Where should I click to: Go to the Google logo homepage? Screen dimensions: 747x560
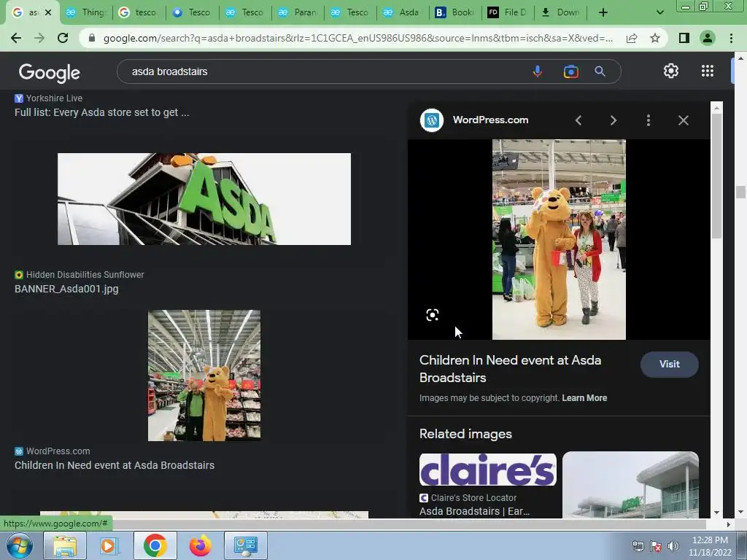pyautogui.click(x=50, y=73)
